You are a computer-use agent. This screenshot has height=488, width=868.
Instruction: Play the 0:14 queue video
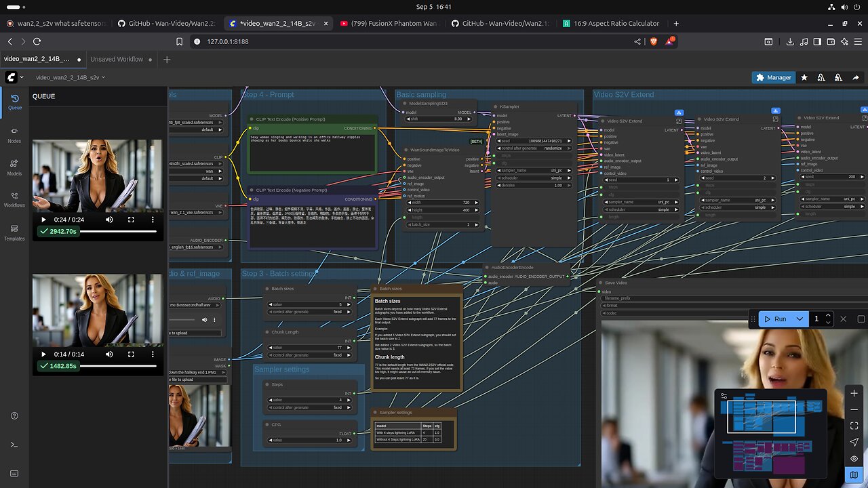coord(44,354)
